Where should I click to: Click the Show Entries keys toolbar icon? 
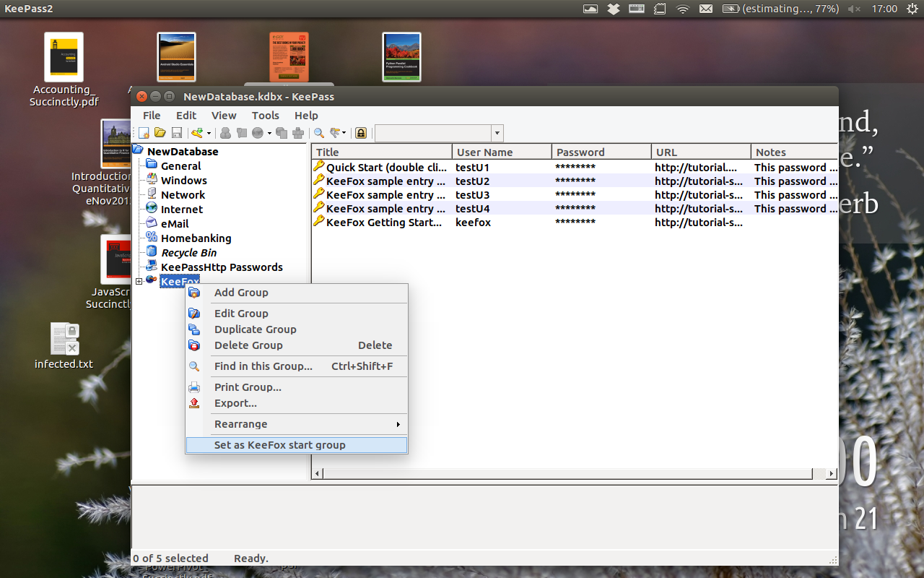(x=336, y=133)
